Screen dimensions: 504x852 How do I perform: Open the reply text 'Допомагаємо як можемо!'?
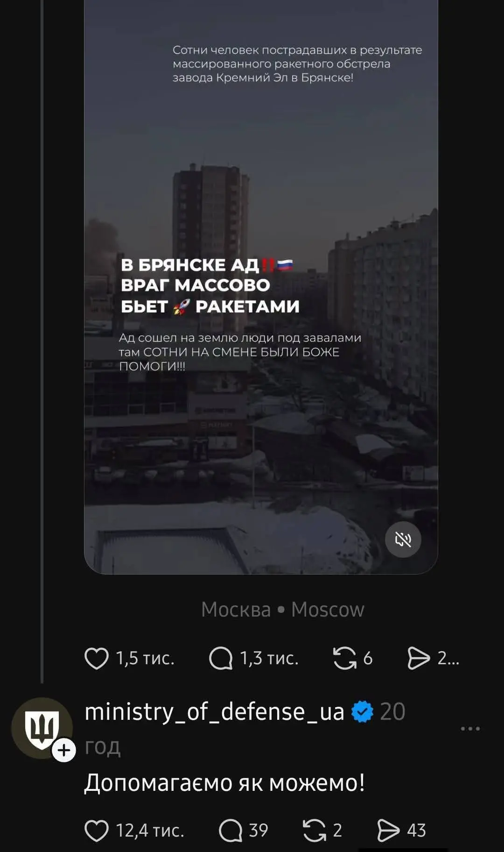[224, 783]
